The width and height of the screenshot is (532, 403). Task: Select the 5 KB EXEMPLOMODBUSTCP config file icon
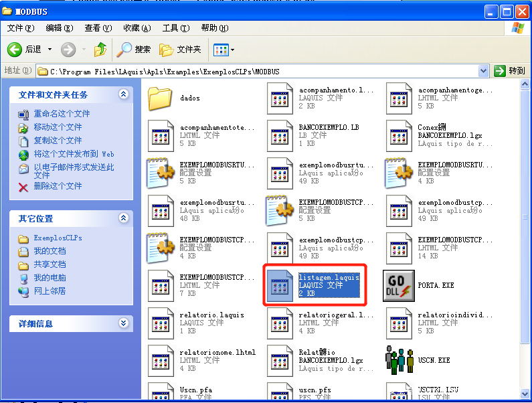[x=280, y=210]
